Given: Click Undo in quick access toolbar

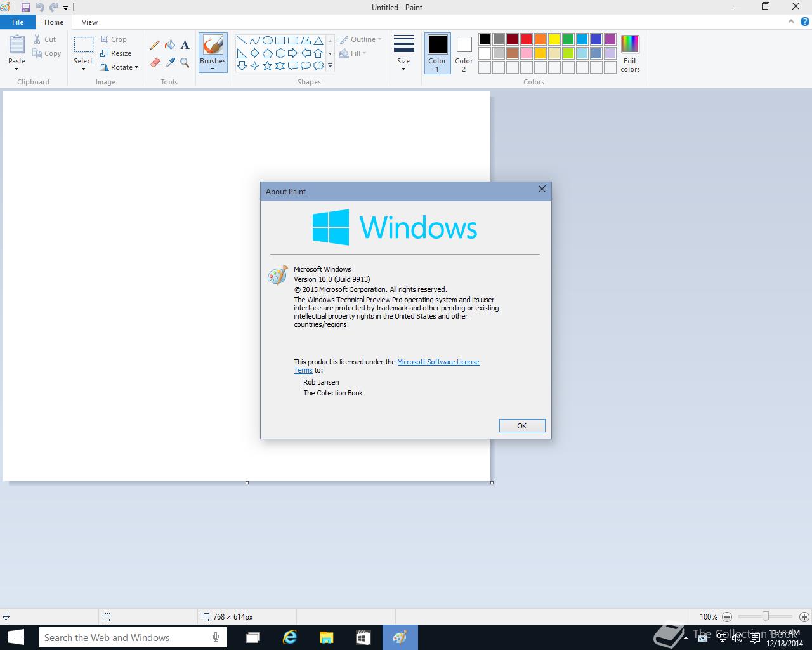Looking at the screenshot, I should click(x=40, y=8).
